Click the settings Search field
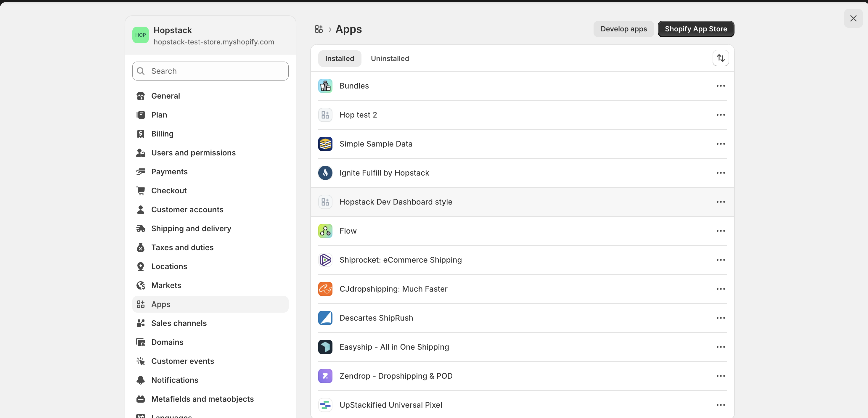Image resolution: width=868 pixels, height=418 pixels. pyautogui.click(x=216, y=71)
